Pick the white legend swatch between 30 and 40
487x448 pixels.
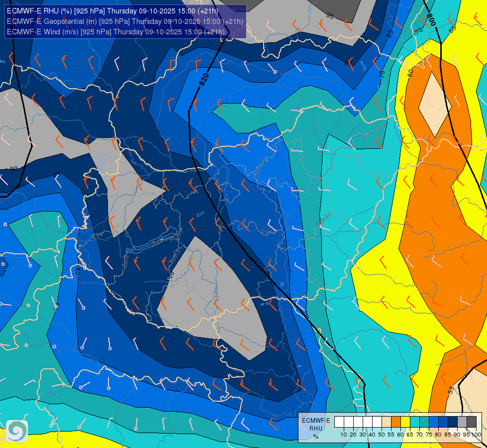[x=368, y=422]
